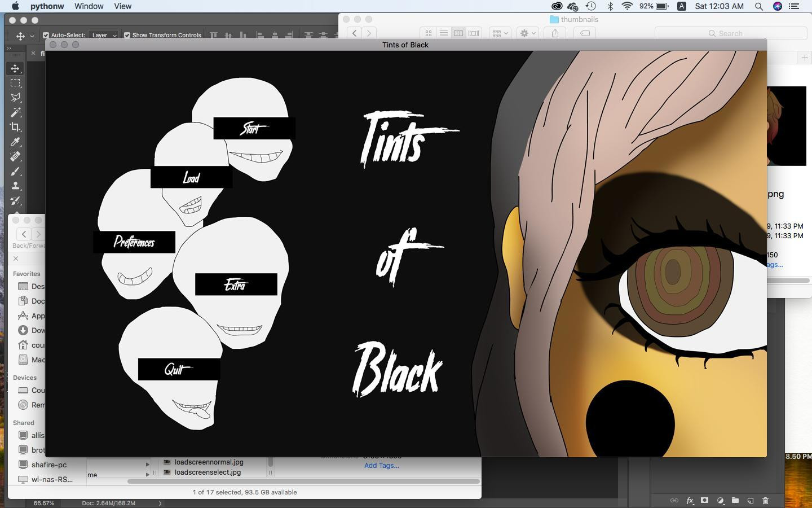Click the Search field in thumbnails window

pos(731,33)
